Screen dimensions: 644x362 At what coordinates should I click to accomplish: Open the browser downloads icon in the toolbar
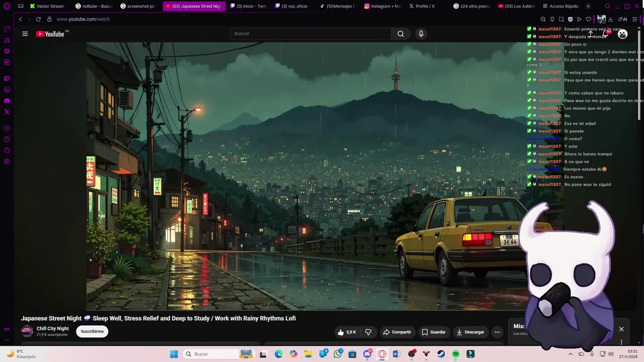tap(610, 19)
